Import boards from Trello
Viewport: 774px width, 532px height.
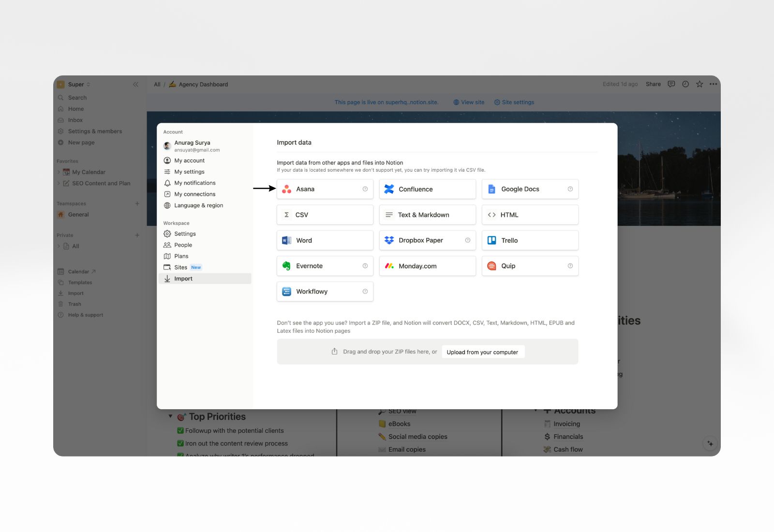click(530, 240)
